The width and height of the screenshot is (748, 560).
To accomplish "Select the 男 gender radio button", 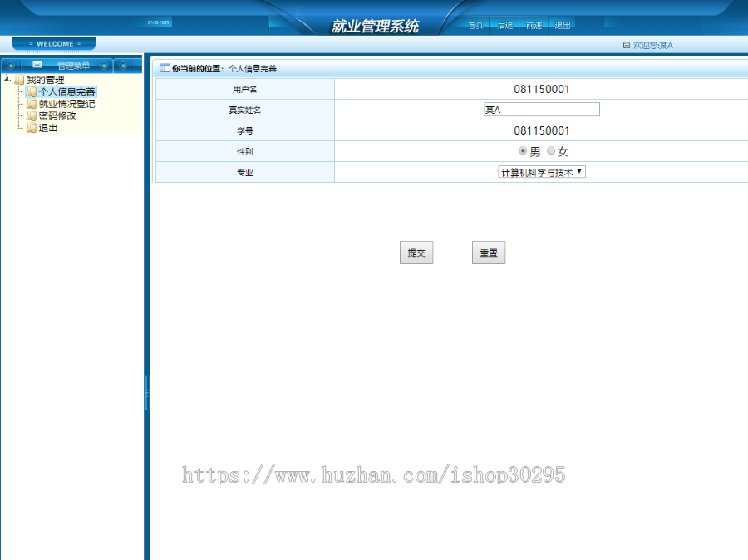I will [523, 151].
